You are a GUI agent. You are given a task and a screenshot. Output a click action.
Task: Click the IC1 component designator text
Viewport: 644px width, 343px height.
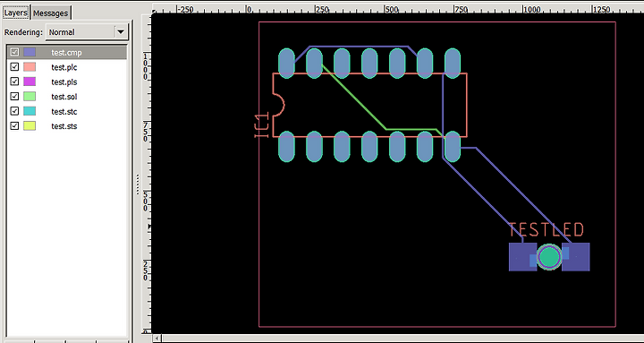261,124
